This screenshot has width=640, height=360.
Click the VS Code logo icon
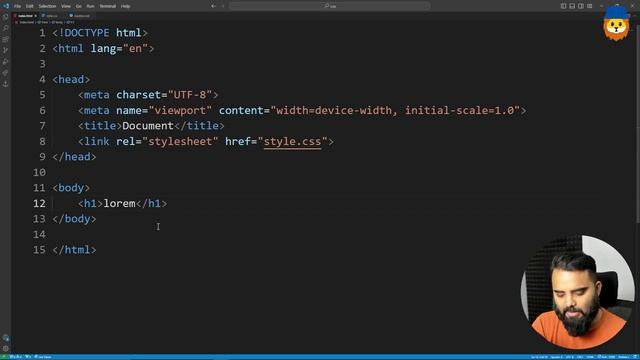6,6
